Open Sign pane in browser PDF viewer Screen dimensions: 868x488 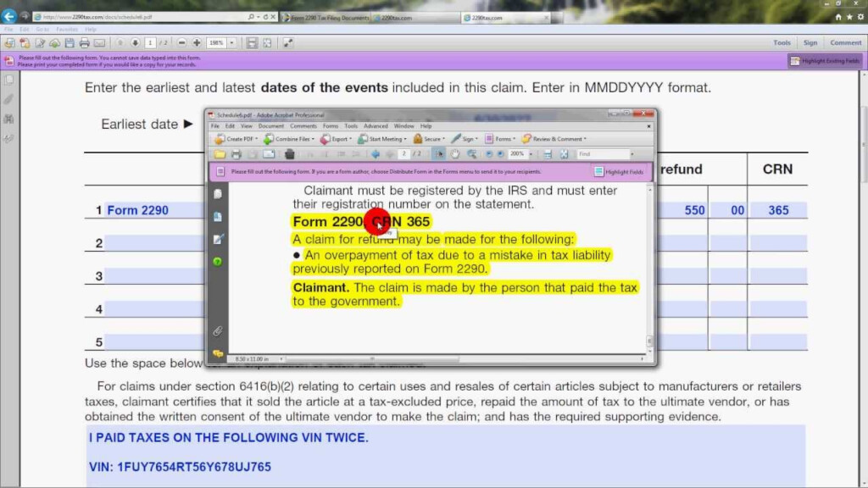tap(810, 42)
